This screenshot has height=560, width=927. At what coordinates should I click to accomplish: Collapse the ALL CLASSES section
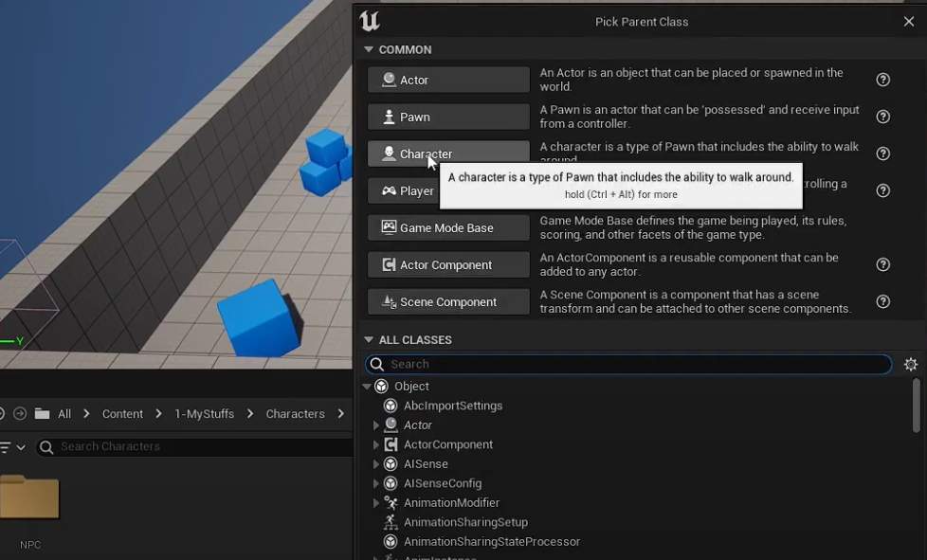coord(369,339)
